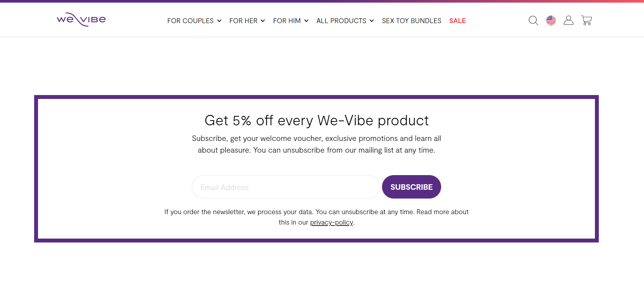Expand the For Him chevron arrow

point(306,21)
